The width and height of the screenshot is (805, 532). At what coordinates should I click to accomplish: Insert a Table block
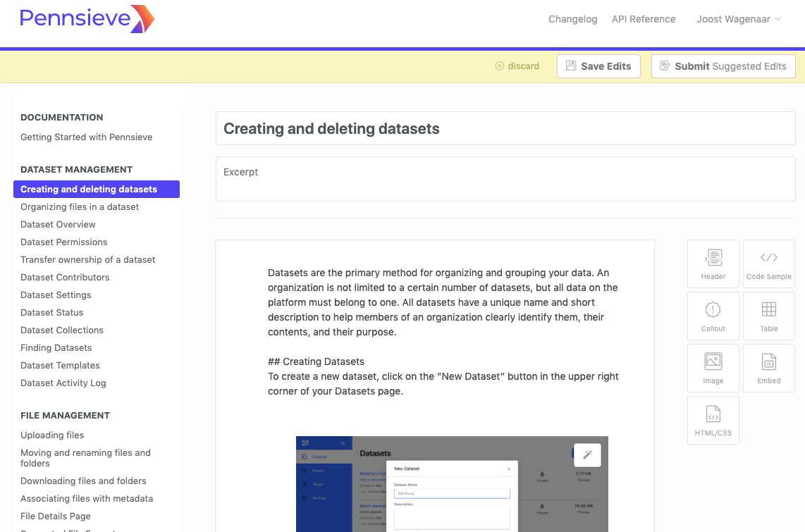pos(768,316)
